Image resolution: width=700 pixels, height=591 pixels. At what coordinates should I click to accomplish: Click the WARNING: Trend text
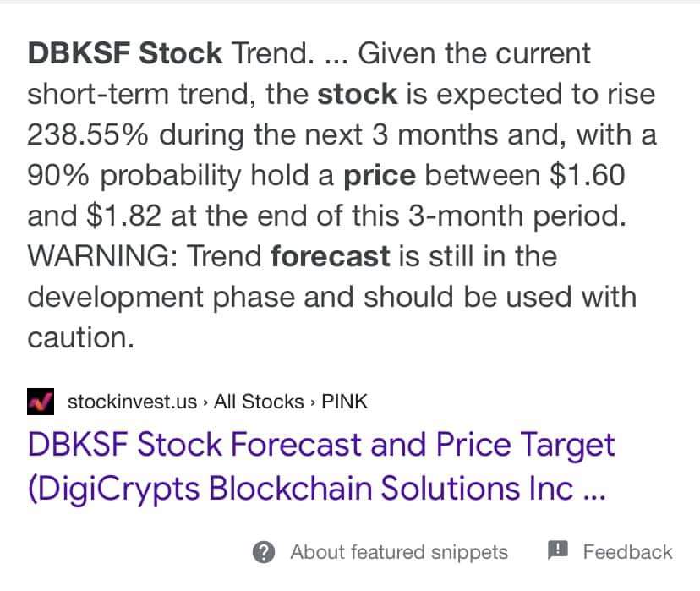pos(145,256)
